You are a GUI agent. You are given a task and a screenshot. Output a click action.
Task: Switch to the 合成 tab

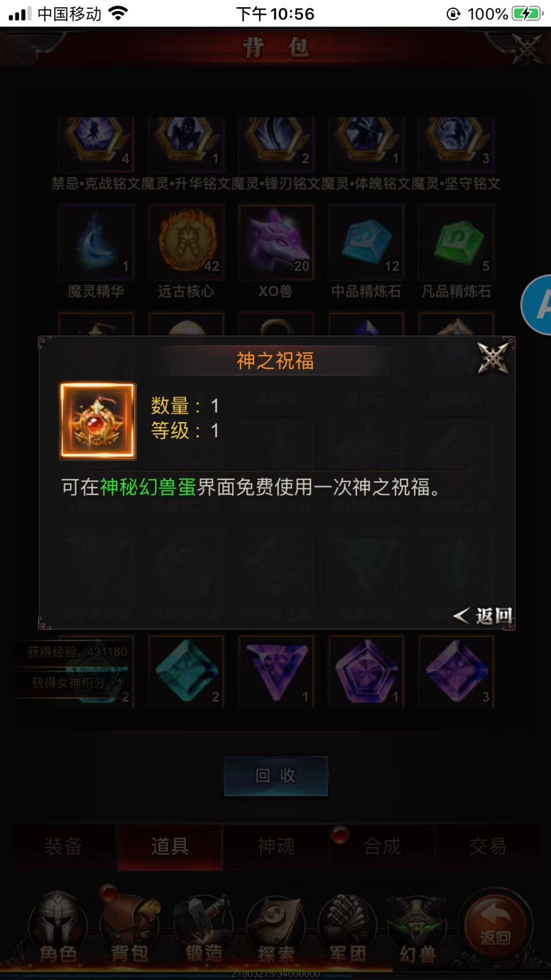click(x=382, y=847)
